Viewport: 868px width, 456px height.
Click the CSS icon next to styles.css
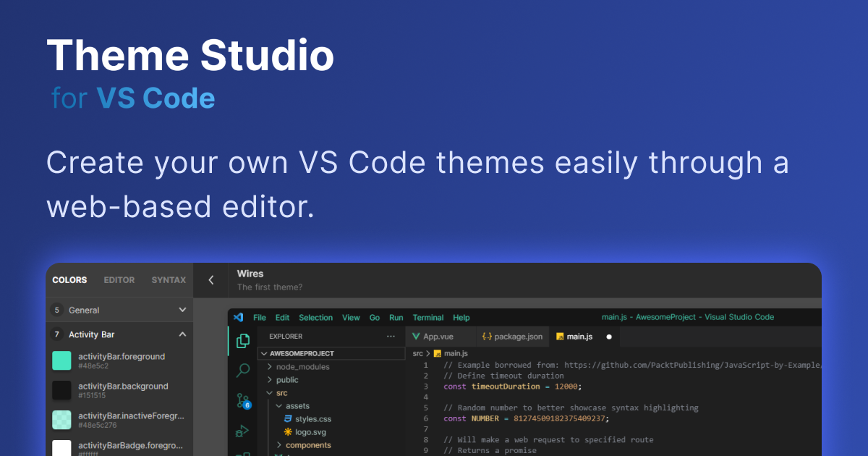tap(288, 419)
